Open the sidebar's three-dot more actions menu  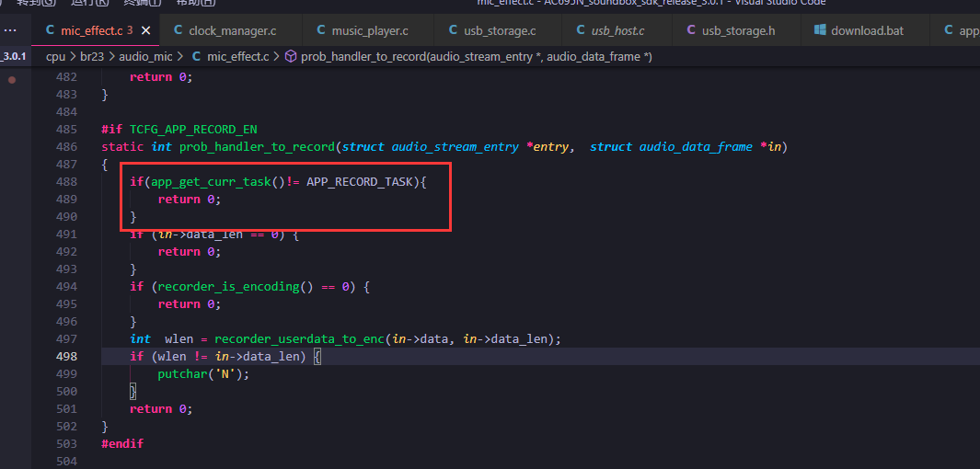point(10,30)
